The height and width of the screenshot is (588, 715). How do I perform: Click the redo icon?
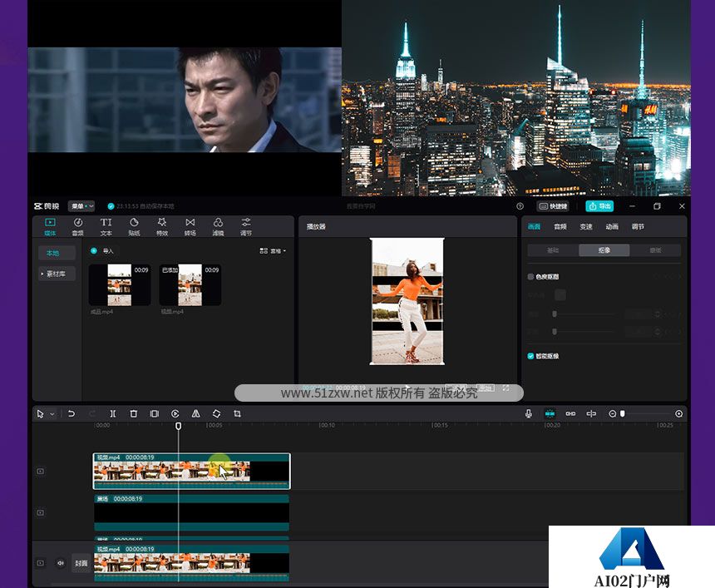pos(92,413)
